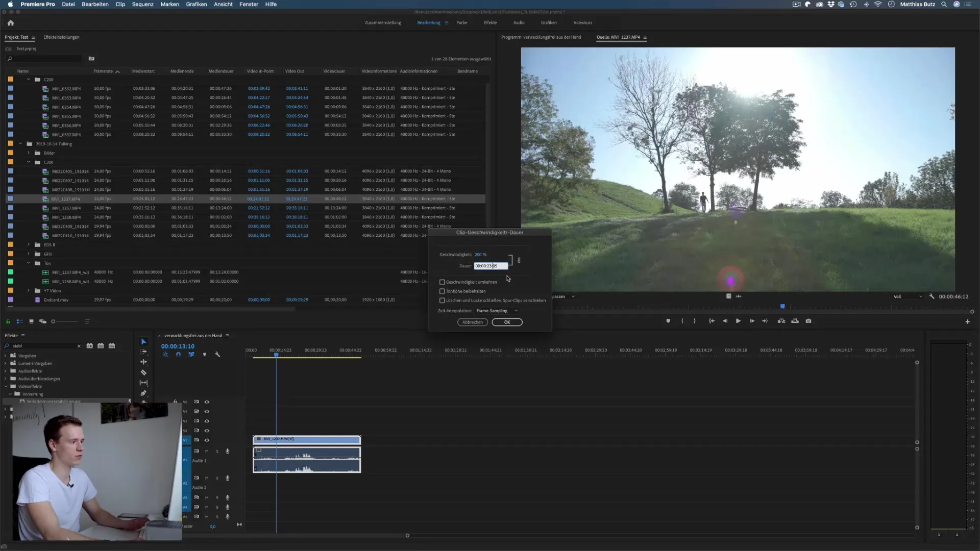The image size is (980, 551).
Task: Click the Accelerated Effects filter badge
Action: tap(89, 346)
